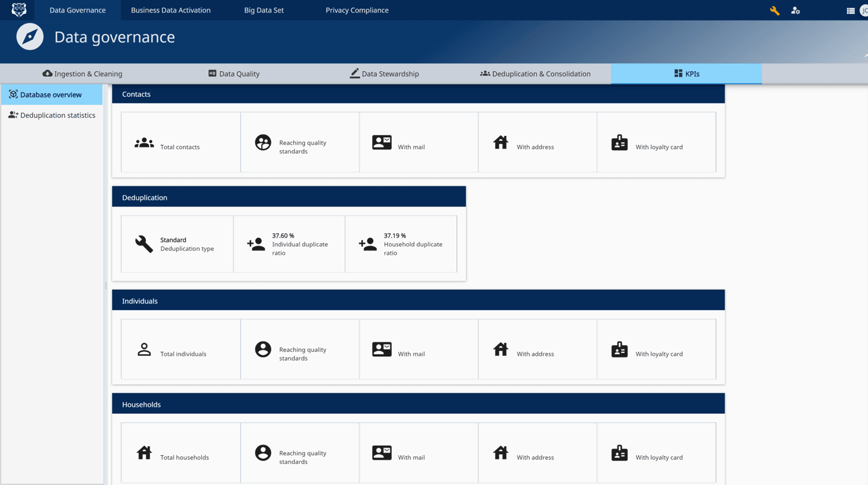Click the tiger logo in top left
The width and height of the screenshot is (868, 485).
click(x=19, y=10)
